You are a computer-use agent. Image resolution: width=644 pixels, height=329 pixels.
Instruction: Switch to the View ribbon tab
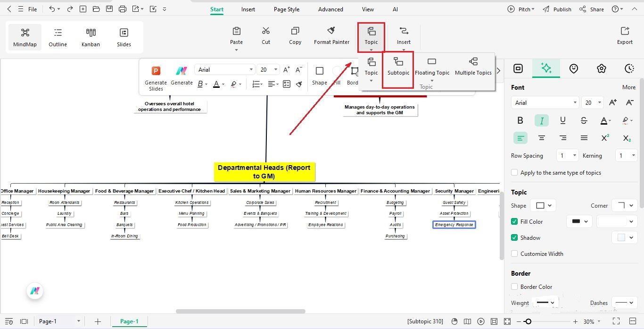[368, 9]
